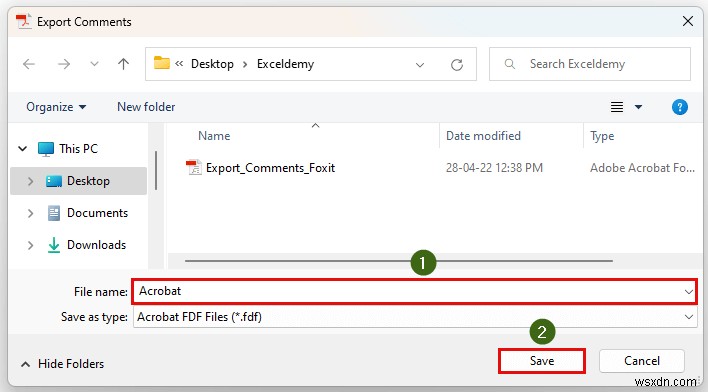Close the Export Comments dialog
Screen dimensions: 708x392
point(688,21)
